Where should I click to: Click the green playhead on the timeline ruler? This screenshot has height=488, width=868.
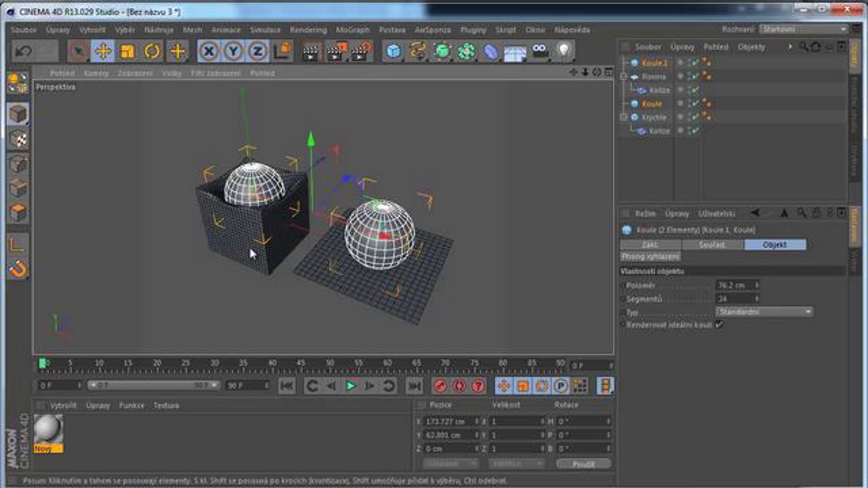pos(43,363)
